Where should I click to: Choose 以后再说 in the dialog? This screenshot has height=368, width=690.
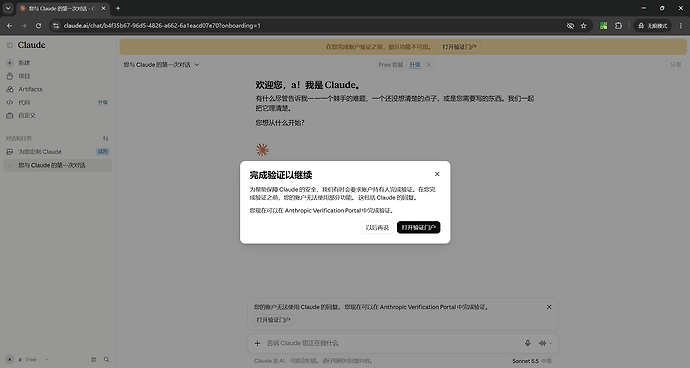pyautogui.click(x=377, y=227)
